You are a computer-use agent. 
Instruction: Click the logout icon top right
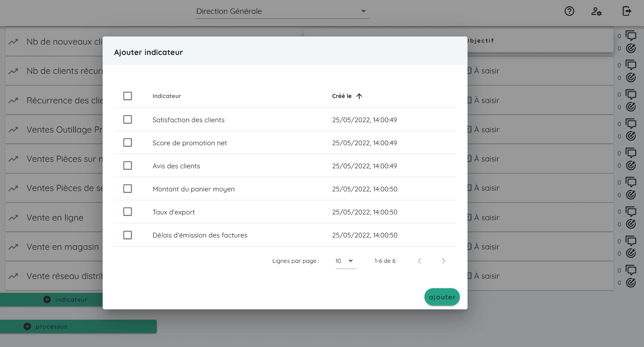pyautogui.click(x=626, y=12)
